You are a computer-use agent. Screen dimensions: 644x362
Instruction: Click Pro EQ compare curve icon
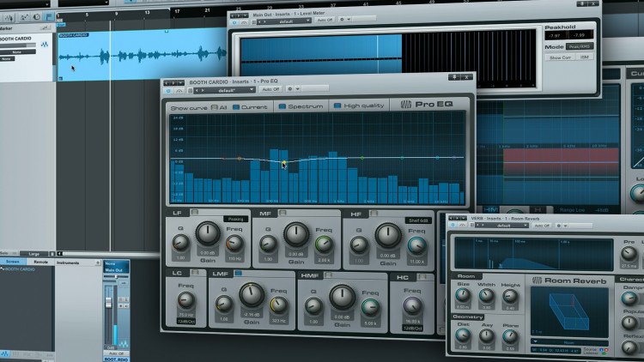179,90
